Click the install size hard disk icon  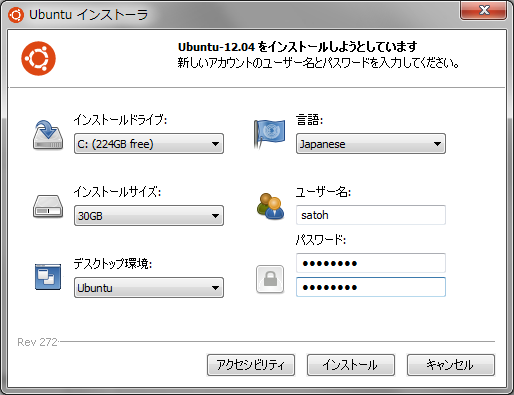tap(48, 206)
